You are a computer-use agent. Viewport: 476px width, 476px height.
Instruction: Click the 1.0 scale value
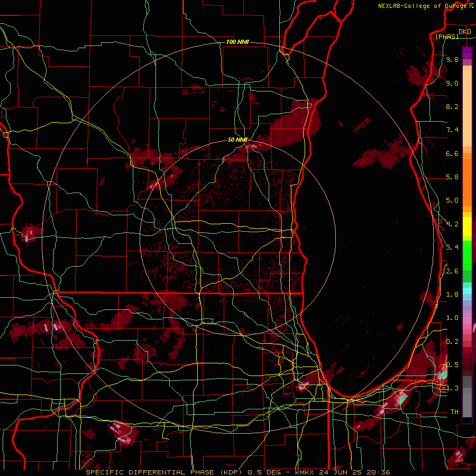(452, 318)
